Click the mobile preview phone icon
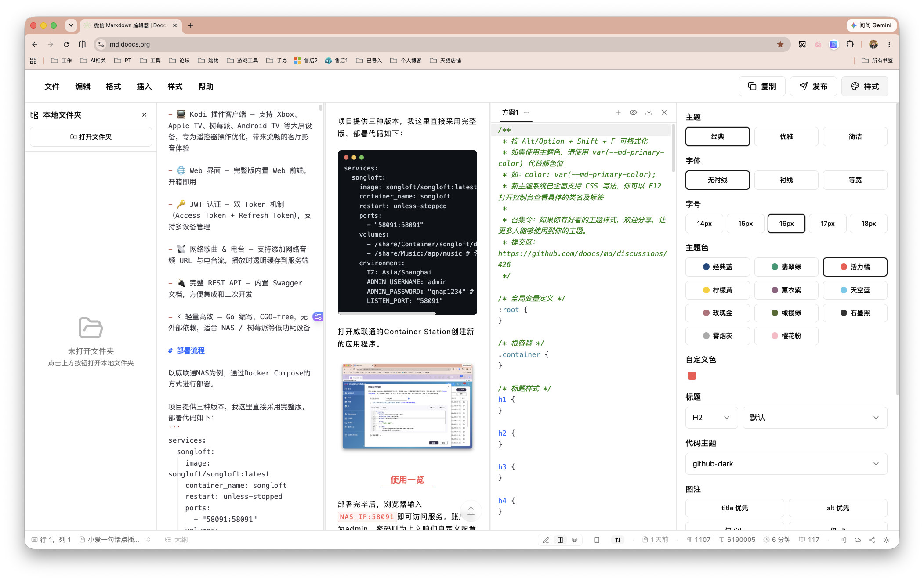The image size is (924, 581). coord(597,540)
